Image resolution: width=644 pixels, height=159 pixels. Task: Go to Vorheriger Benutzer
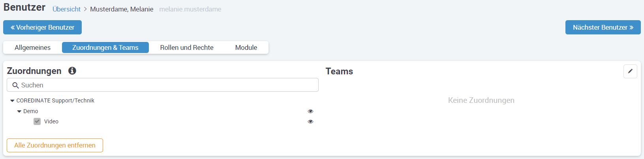point(42,27)
